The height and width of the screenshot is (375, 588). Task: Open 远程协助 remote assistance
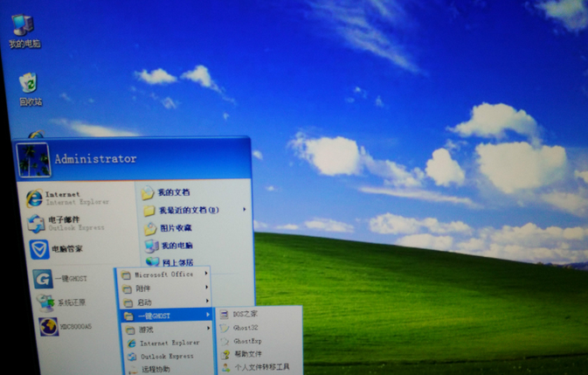tap(149, 370)
